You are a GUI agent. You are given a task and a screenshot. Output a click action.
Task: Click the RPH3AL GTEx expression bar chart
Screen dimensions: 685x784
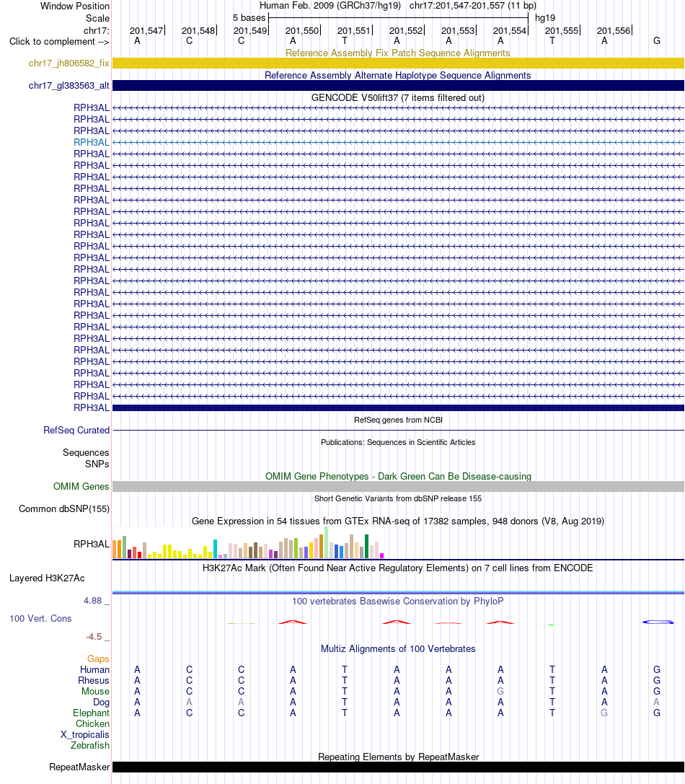(x=248, y=542)
